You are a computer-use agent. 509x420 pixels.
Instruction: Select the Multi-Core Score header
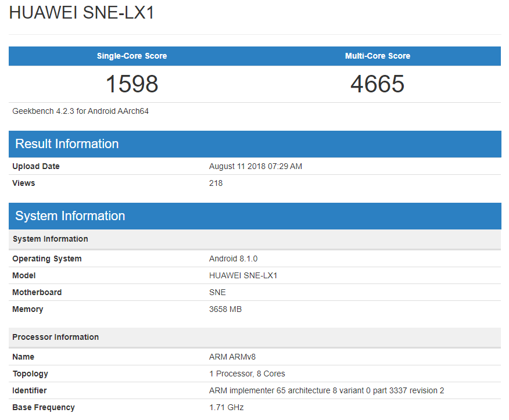(x=378, y=56)
